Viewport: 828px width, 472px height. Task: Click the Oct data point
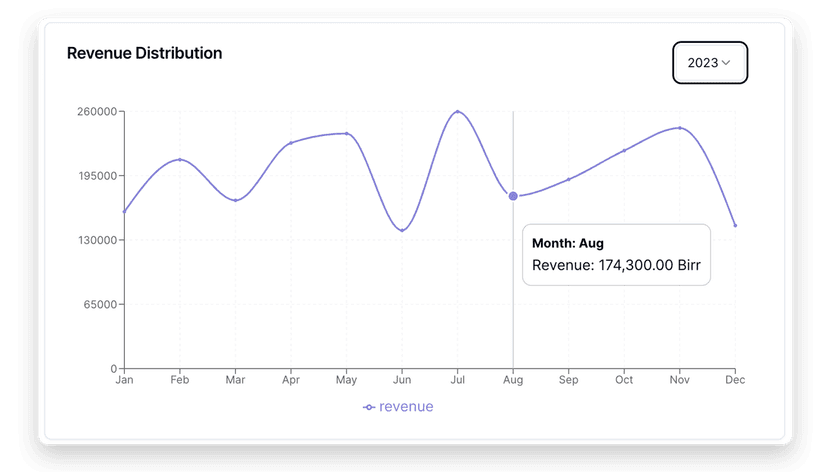pos(624,151)
